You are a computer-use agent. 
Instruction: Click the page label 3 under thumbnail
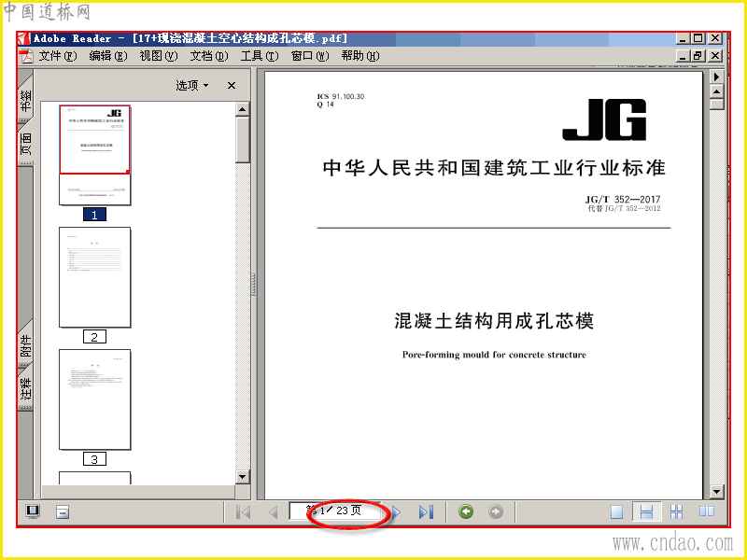[94, 459]
